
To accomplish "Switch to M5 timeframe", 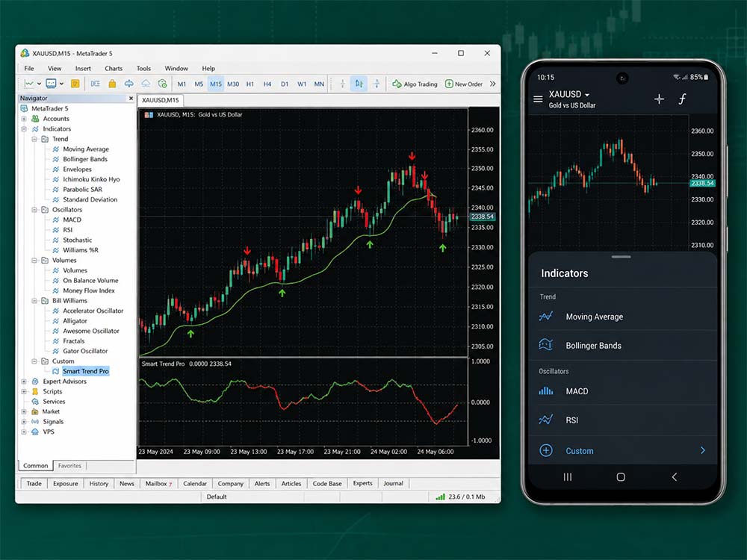I will pos(199,84).
